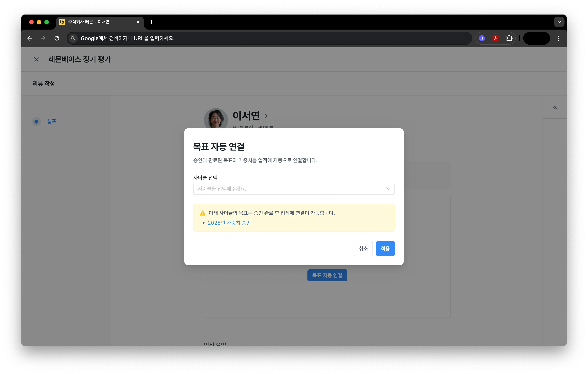This screenshot has height=374, width=588.
Task: Click the 목표 자동 연결 dialog title
Action: (x=219, y=147)
